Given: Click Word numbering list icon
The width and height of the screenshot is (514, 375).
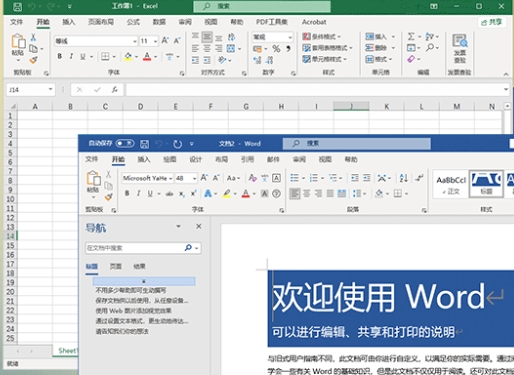Looking at the screenshot, I should (314, 178).
